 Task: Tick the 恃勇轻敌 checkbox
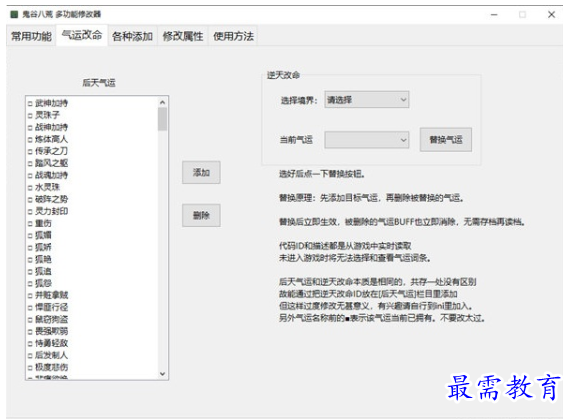[x=30, y=344]
